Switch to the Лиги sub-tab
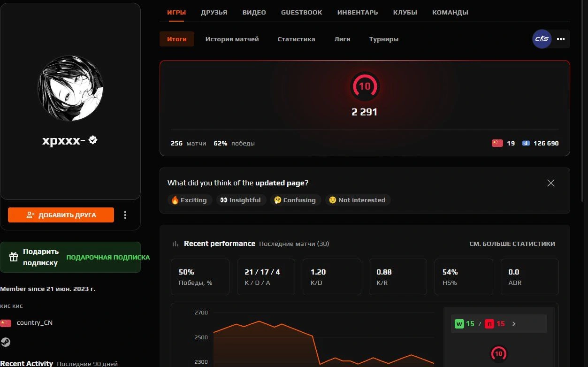Screen dimensions: 588x367 point(342,39)
